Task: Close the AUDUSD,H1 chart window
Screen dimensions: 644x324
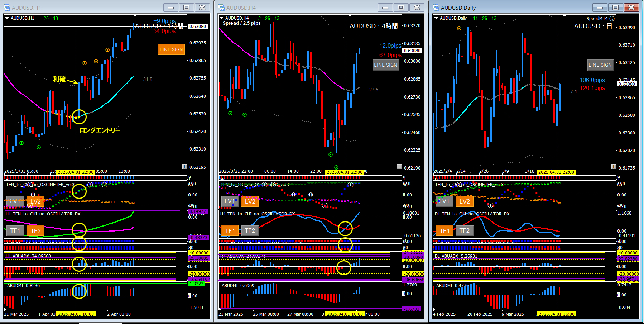Action: 202,8
